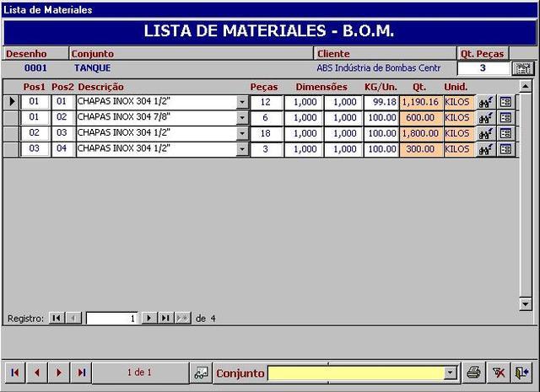Click Qt. cell showing 1,190.16
This screenshot has width=540, height=392.
pyautogui.click(x=421, y=102)
